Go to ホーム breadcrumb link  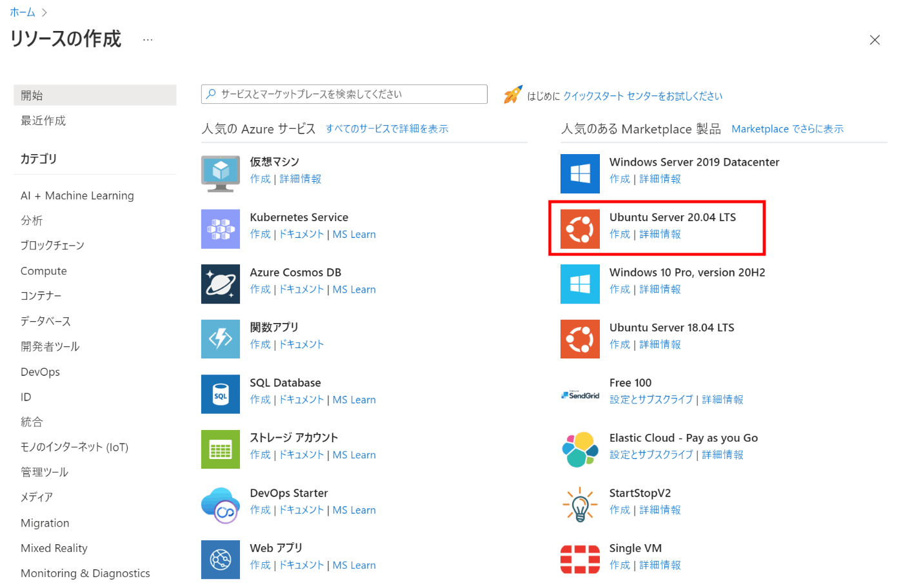tap(23, 12)
